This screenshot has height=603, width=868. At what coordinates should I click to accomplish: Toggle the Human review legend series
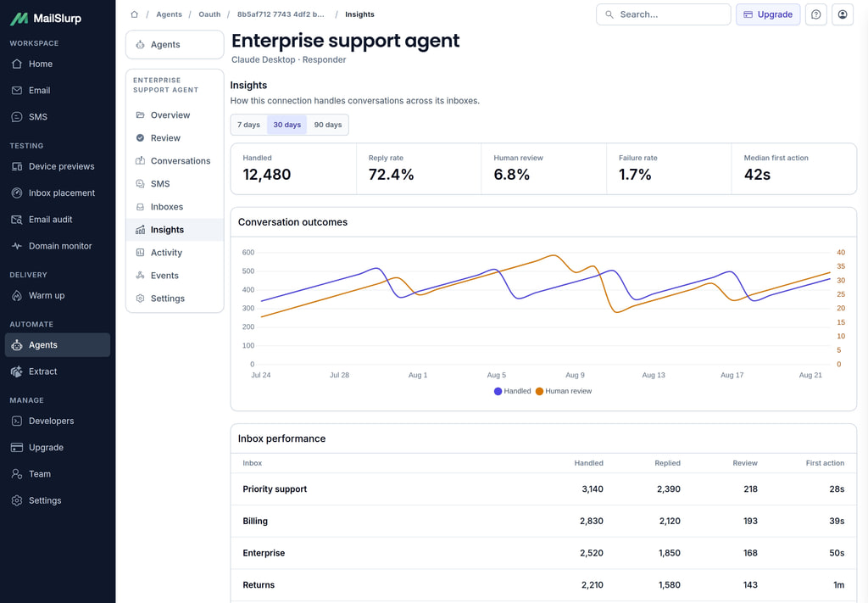(564, 391)
